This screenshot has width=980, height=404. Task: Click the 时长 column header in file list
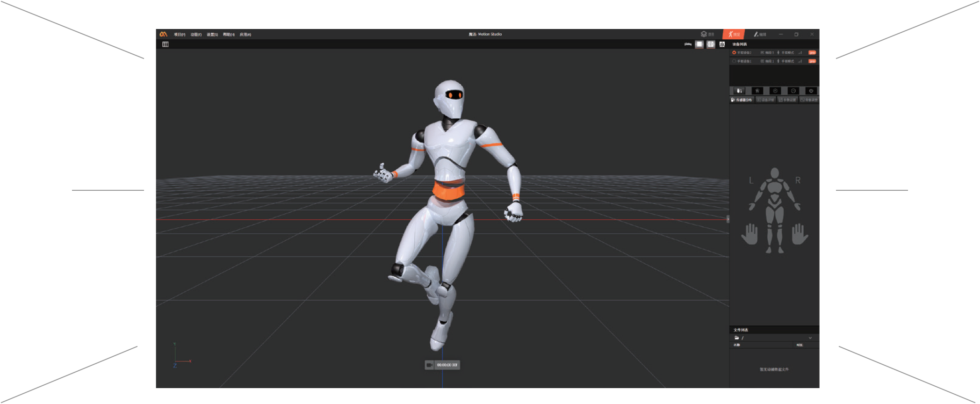800,345
